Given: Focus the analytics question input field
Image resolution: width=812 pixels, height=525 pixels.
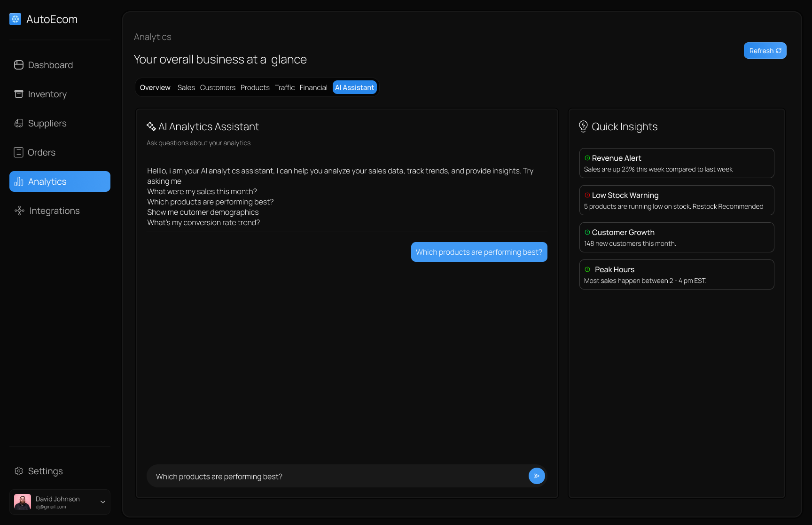Looking at the screenshot, I should [337, 476].
